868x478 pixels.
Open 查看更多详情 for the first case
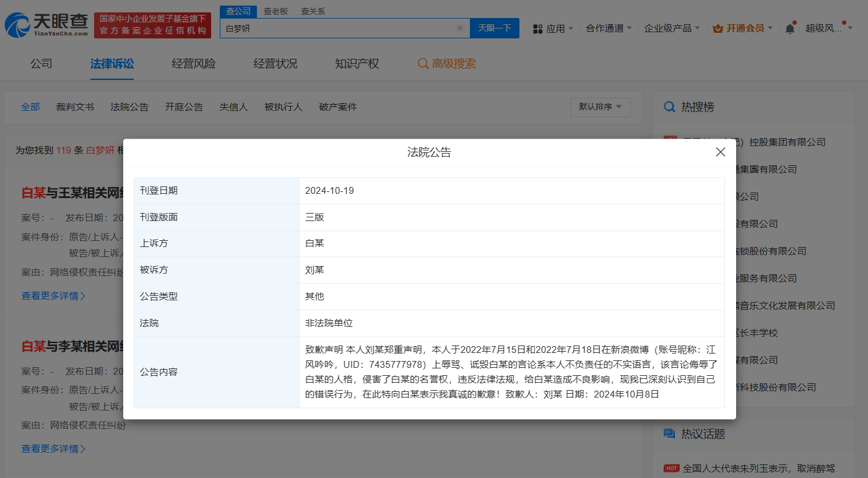point(53,296)
